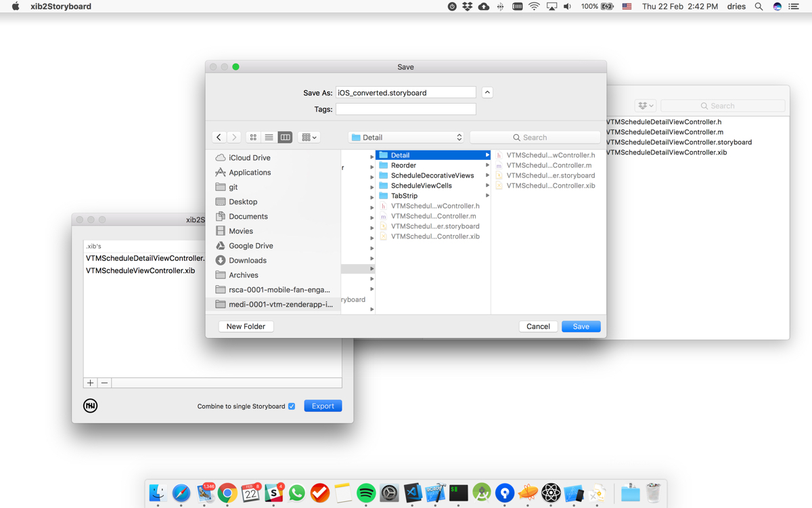
Task: Select medi-0001-vtm-zenderapp-i... folder in sidebar
Action: pyautogui.click(x=273, y=304)
